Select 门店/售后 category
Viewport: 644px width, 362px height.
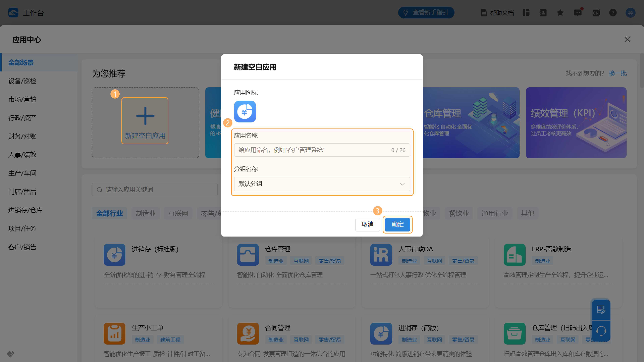39,192
